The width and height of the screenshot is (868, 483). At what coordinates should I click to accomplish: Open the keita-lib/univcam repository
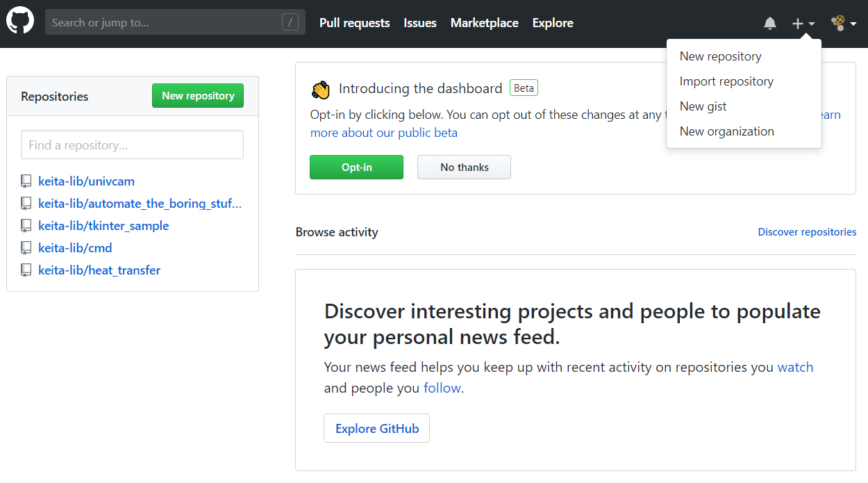(x=86, y=181)
